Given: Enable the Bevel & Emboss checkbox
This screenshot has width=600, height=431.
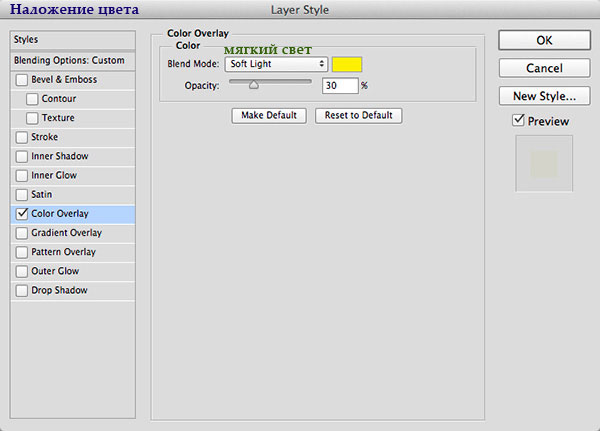Looking at the screenshot, I should (x=21, y=80).
